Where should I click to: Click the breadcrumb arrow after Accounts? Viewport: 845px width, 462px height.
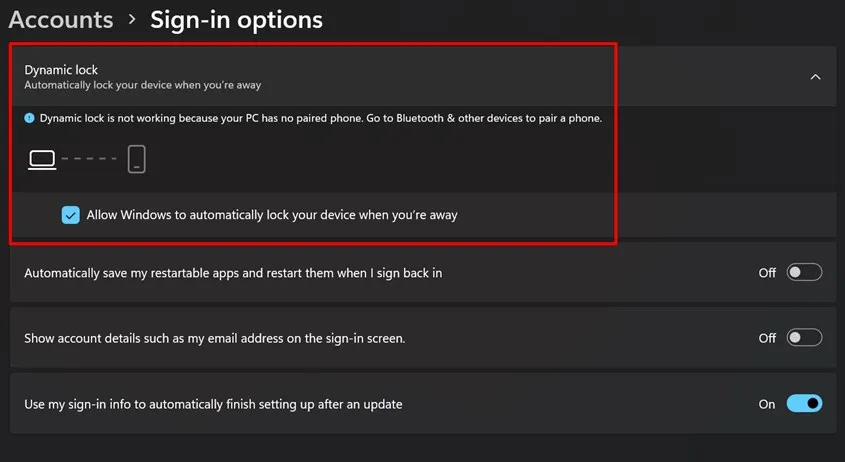pos(132,20)
